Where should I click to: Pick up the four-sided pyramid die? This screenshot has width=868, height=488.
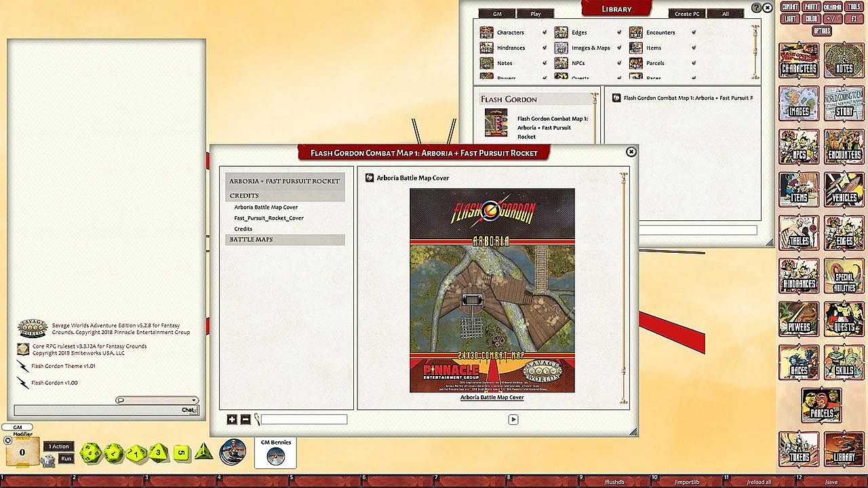[203, 451]
